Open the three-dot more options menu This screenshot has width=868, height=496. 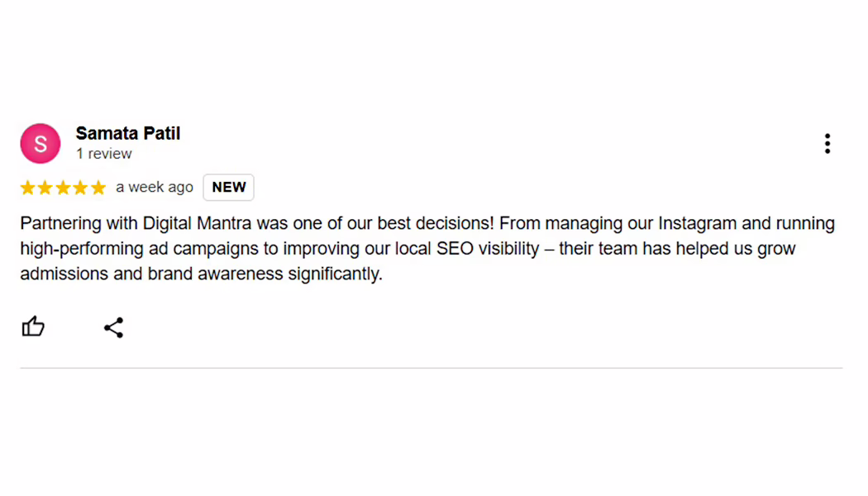point(827,143)
